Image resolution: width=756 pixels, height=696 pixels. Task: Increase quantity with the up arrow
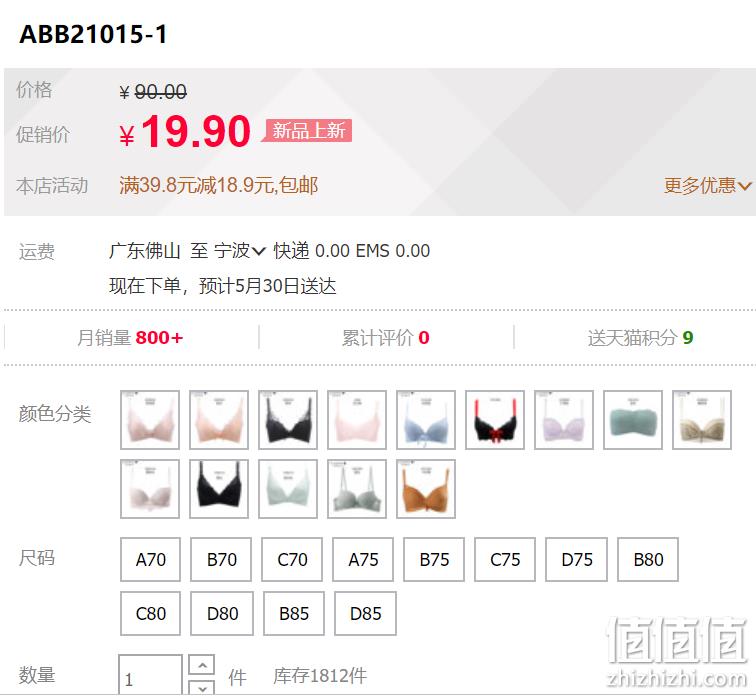pos(202,666)
